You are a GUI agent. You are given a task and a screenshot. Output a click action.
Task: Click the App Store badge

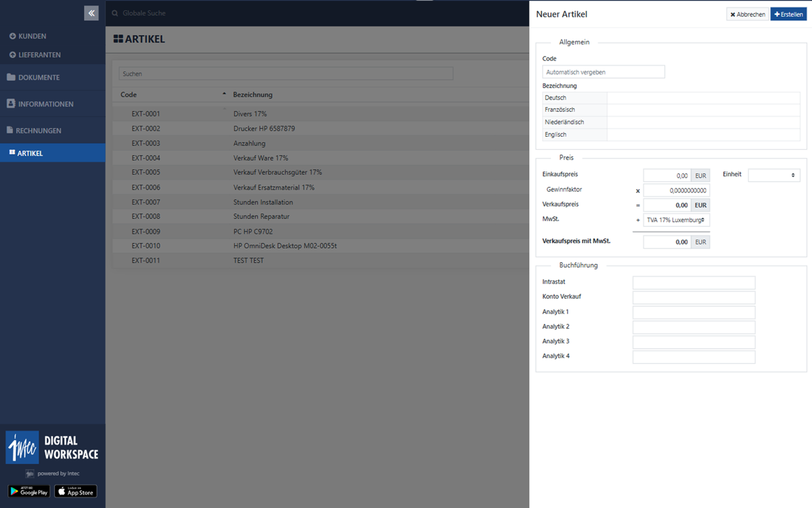coord(76,491)
